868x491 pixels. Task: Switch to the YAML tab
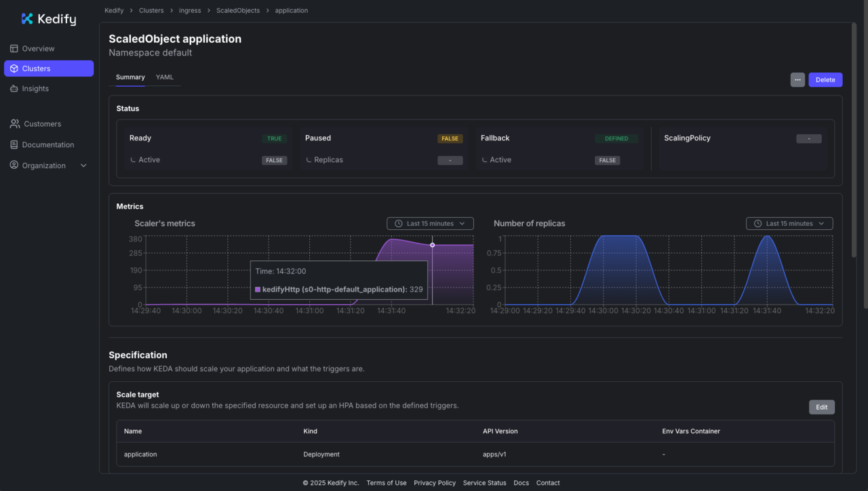tap(164, 77)
